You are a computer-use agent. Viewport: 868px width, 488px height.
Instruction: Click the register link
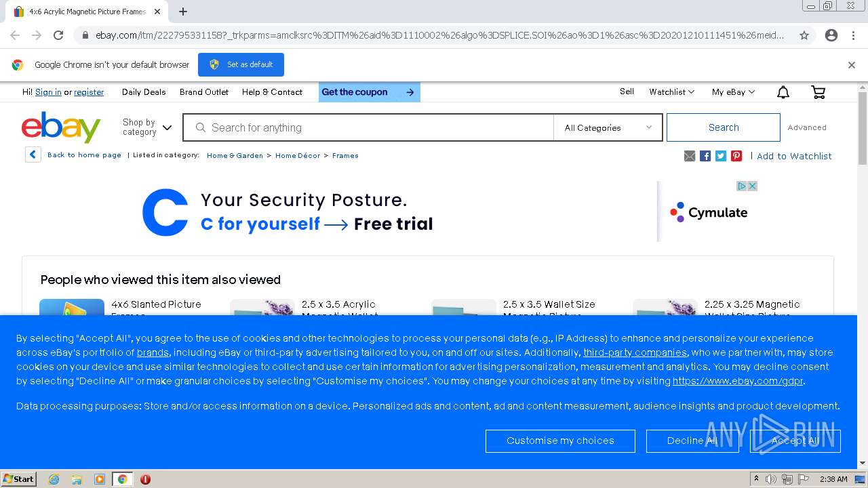(89, 92)
